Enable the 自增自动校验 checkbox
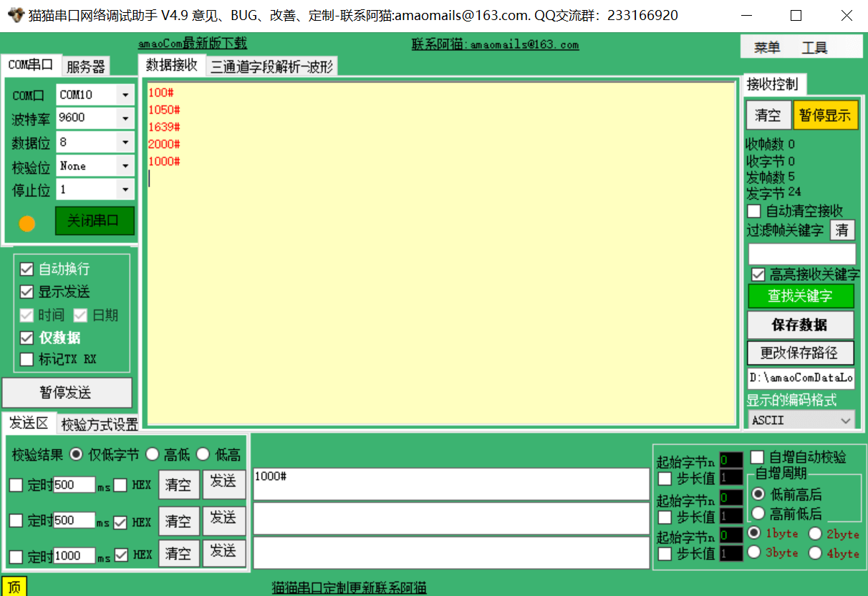Screen dimensions: 868x596 pyautogui.click(x=757, y=456)
